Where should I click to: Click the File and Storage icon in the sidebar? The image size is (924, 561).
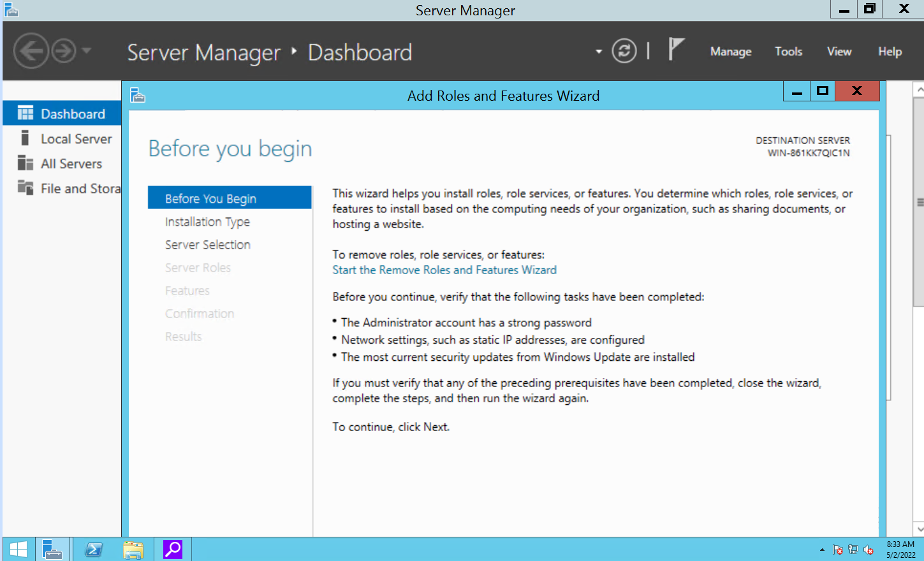(x=26, y=187)
